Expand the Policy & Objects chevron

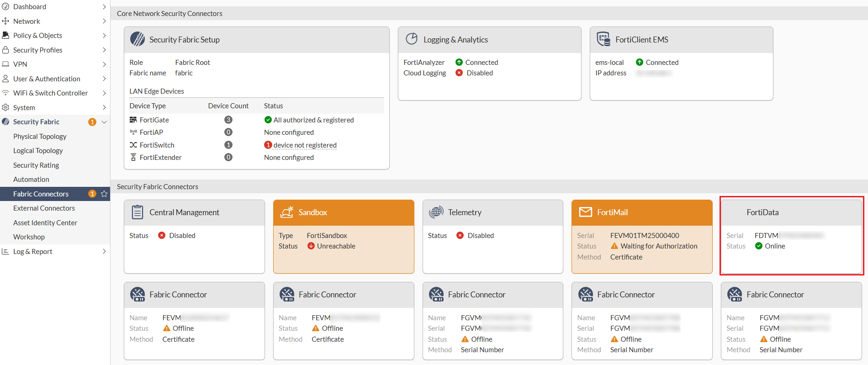coord(104,36)
